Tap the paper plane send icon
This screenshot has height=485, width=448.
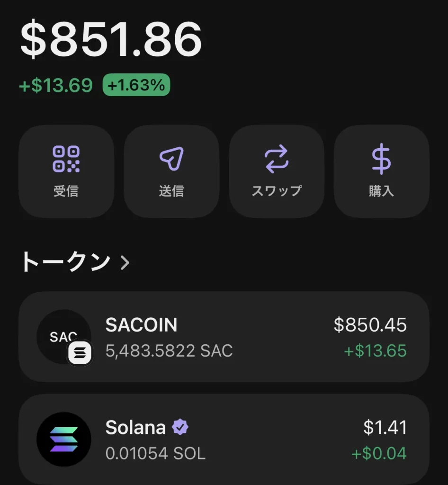(171, 159)
